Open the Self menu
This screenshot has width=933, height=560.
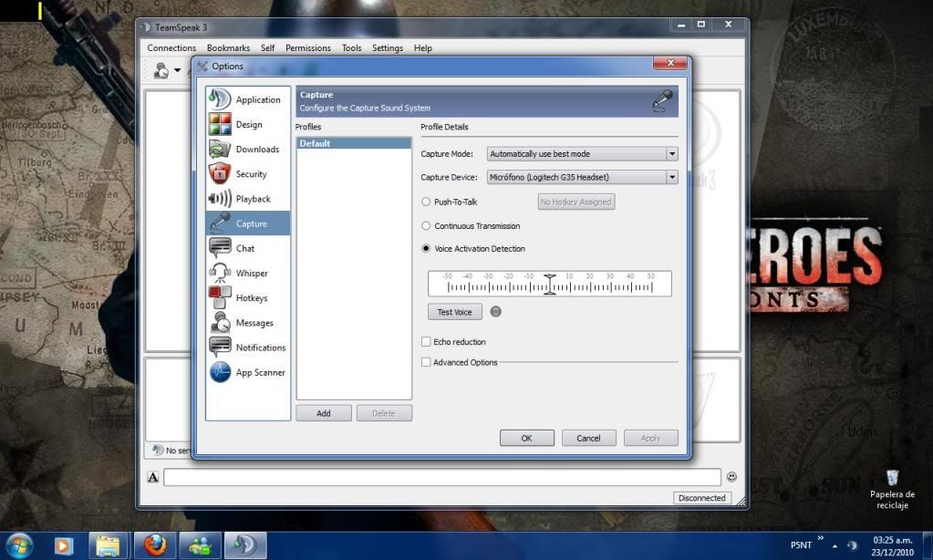[267, 47]
